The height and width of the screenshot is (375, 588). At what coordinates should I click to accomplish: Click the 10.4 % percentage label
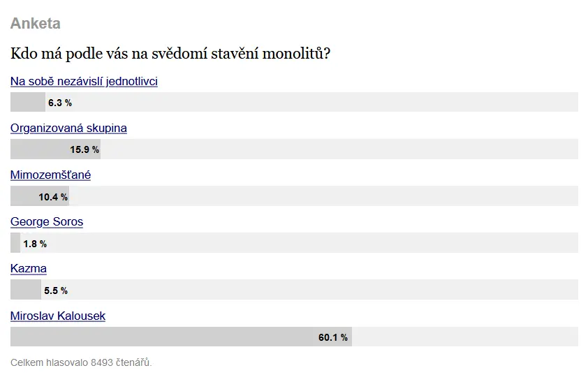click(x=53, y=197)
